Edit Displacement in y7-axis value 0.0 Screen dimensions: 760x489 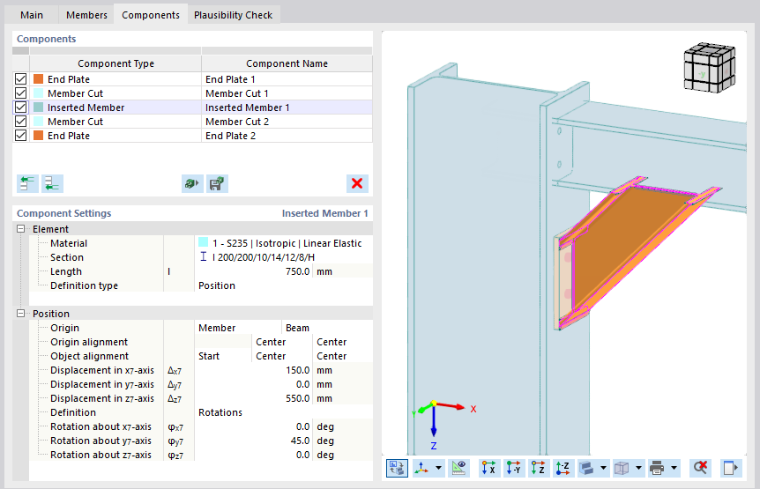click(253, 384)
